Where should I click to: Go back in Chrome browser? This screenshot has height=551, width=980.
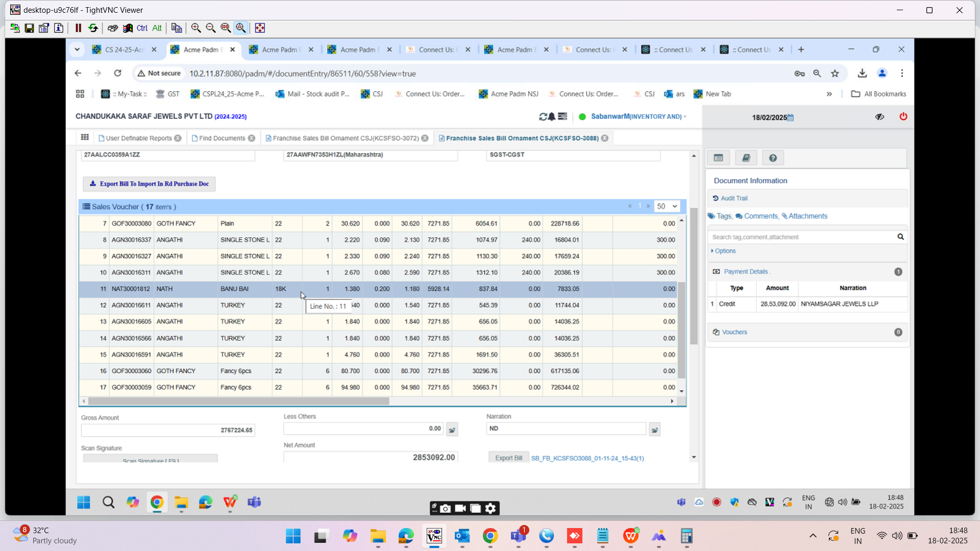pos(78,73)
